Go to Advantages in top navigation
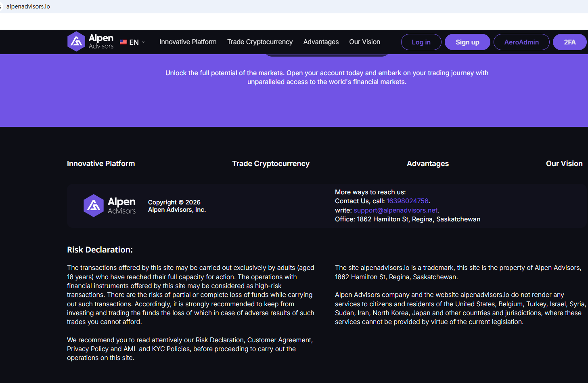 [321, 42]
